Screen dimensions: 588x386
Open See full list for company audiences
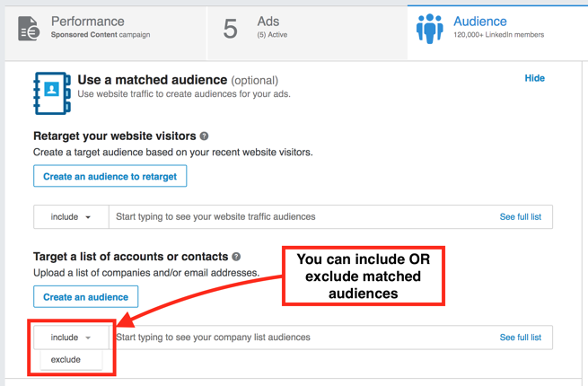pyautogui.click(x=520, y=338)
